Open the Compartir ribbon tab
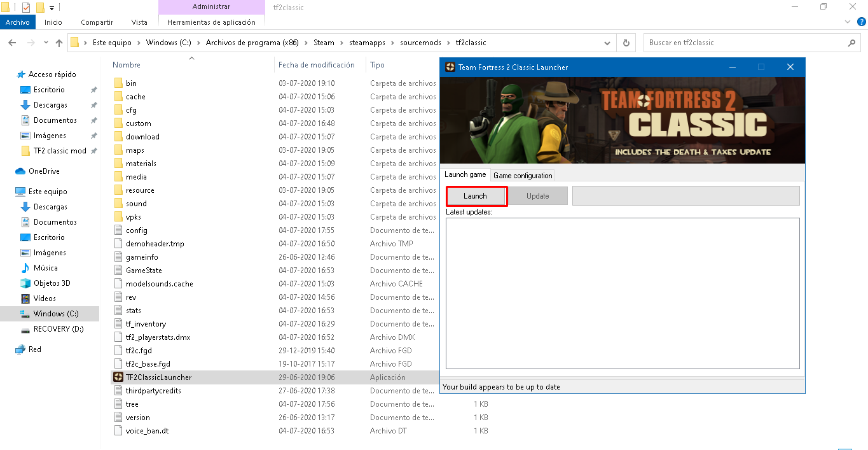Screen dimensions: 868x450 [x=96, y=22]
